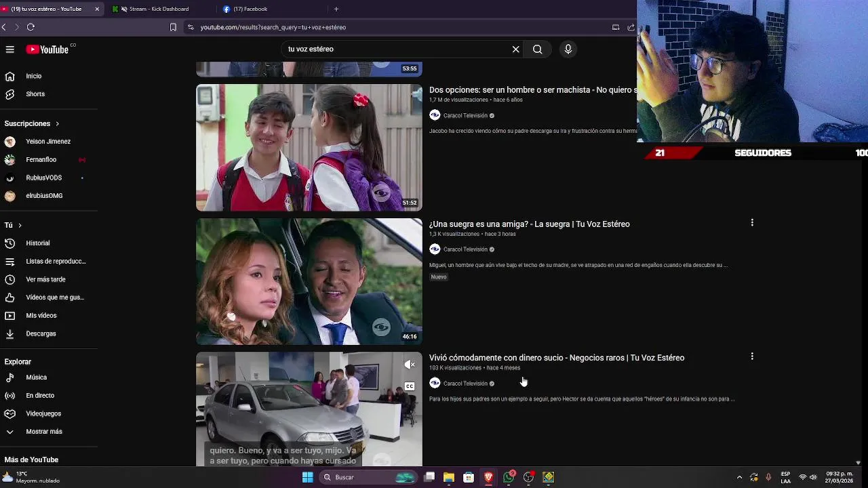Click the Historial clock icon
The height and width of the screenshot is (488, 868).
click(10, 243)
